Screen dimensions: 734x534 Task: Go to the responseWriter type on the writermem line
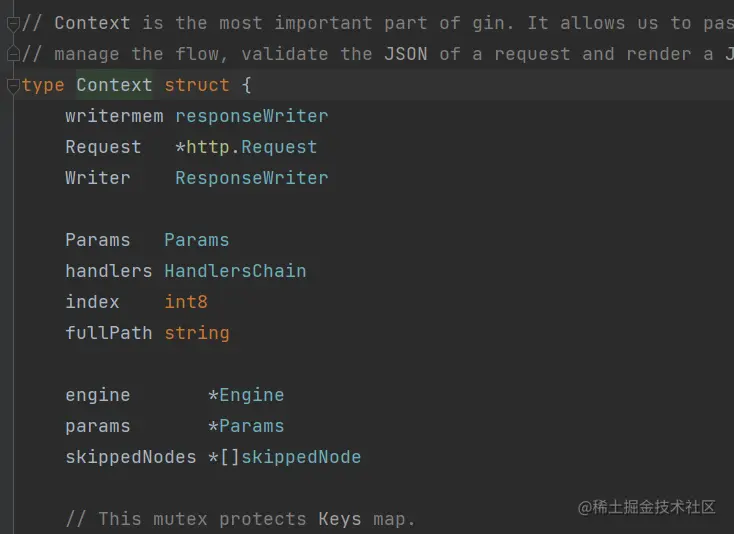pos(251,116)
